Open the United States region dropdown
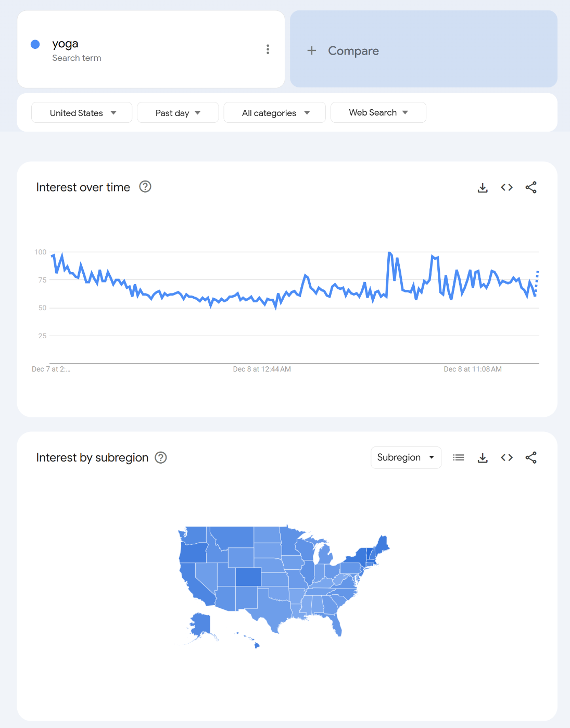Viewport: 570px width, 728px height. coord(81,112)
